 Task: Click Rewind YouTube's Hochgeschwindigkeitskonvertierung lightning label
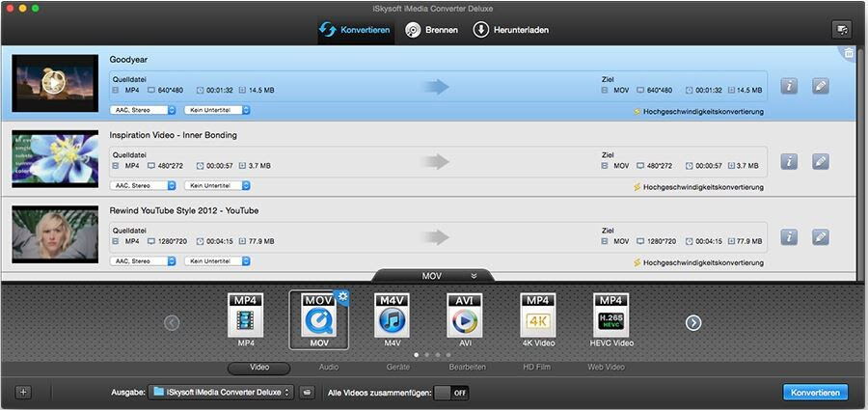coord(698,262)
